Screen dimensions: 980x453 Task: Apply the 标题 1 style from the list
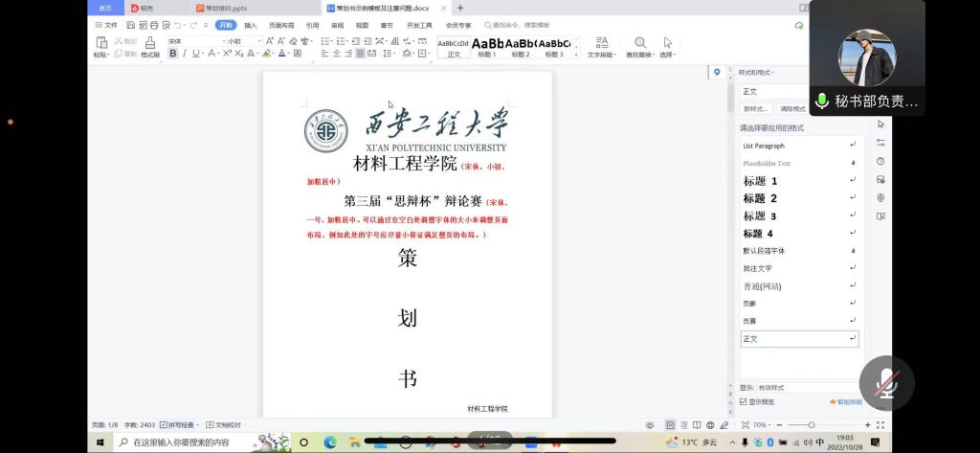coord(761,181)
